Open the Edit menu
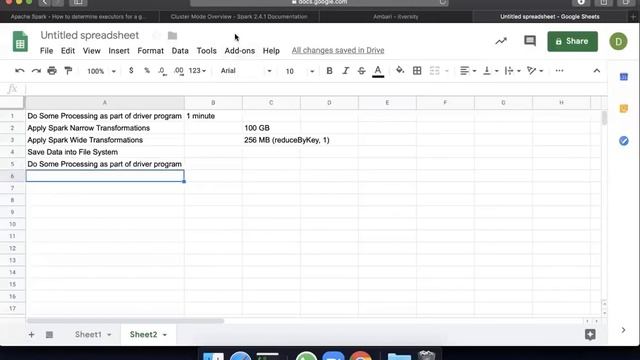This screenshot has height=360, width=640. [68, 51]
